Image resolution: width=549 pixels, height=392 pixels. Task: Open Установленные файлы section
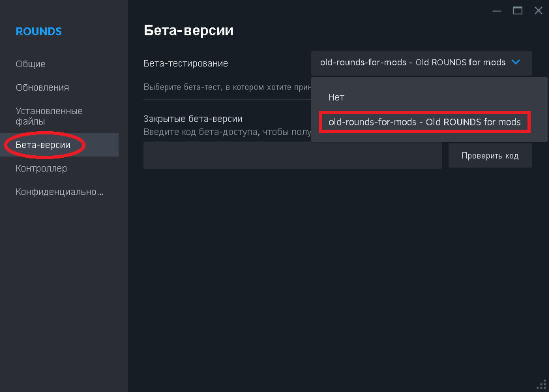pyautogui.click(x=49, y=116)
